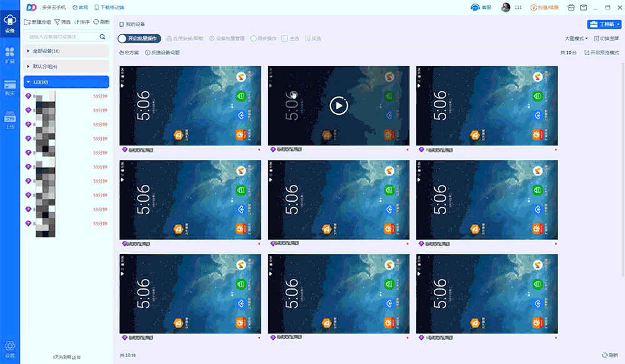625x364 pixels.
Task: Enable the 同步操作 radio option
Action: point(263,39)
